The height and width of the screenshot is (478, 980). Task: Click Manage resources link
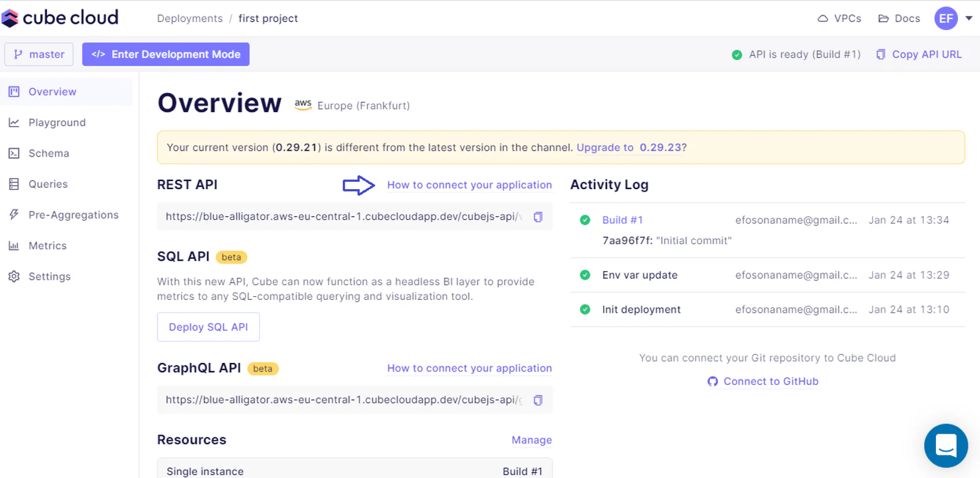pos(532,440)
